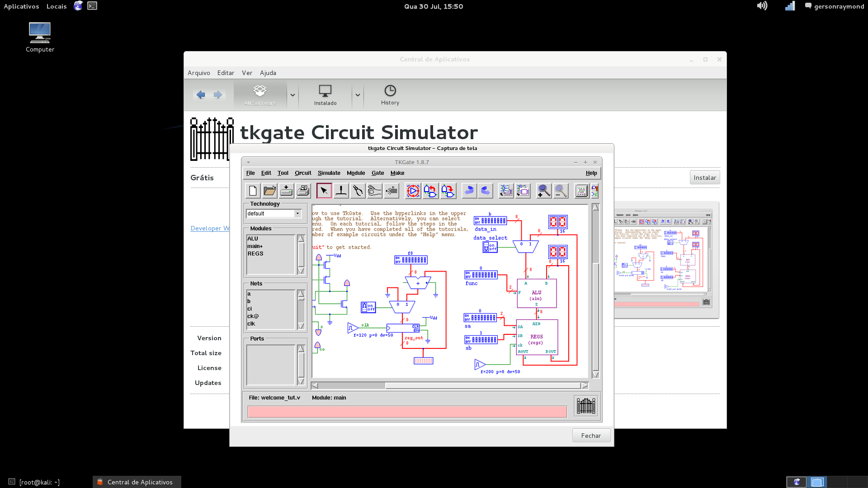Open the Computer desktop icon

click(40, 38)
